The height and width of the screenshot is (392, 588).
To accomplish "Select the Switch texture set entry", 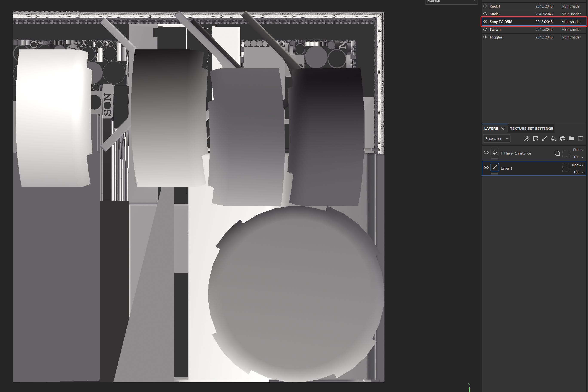I will [495, 29].
